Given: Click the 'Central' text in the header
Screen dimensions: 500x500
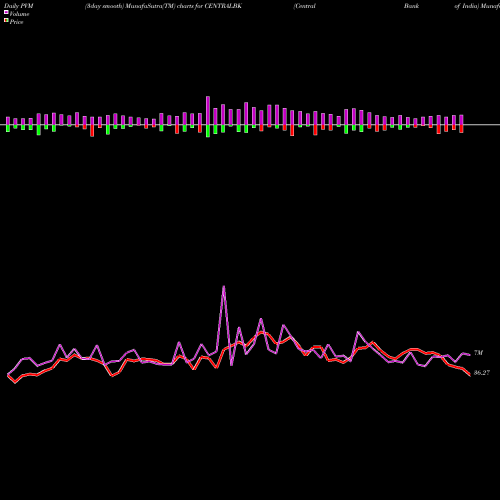Looking at the screenshot, I should click(305, 6).
